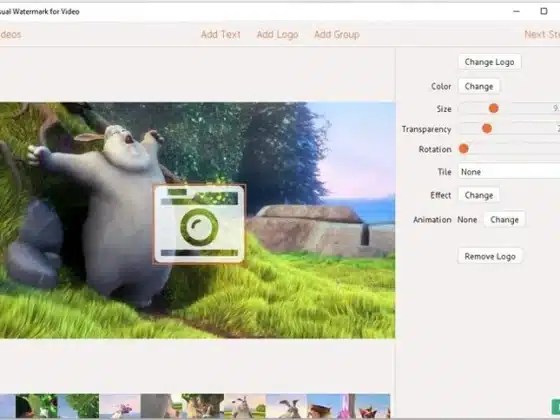Image resolution: width=560 pixels, height=420 pixels.
Task: Click Add Text in the top toolbar
Action: point(221,34)
